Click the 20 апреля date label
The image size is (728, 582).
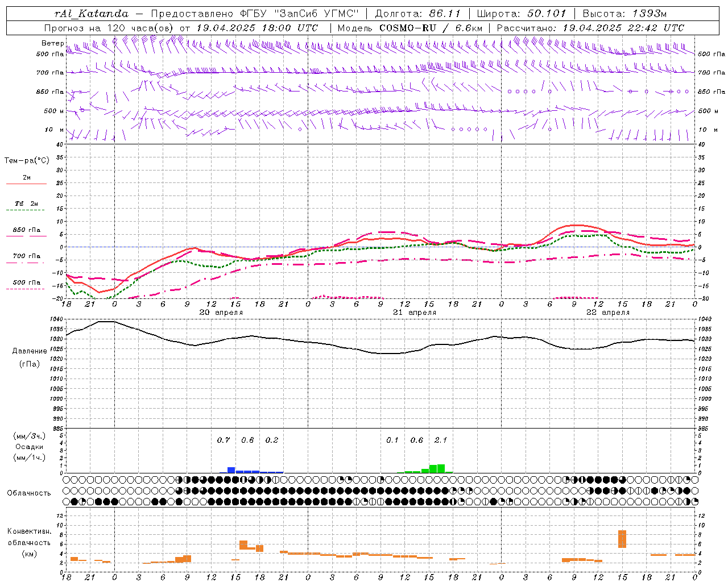(x=221, y=313)
